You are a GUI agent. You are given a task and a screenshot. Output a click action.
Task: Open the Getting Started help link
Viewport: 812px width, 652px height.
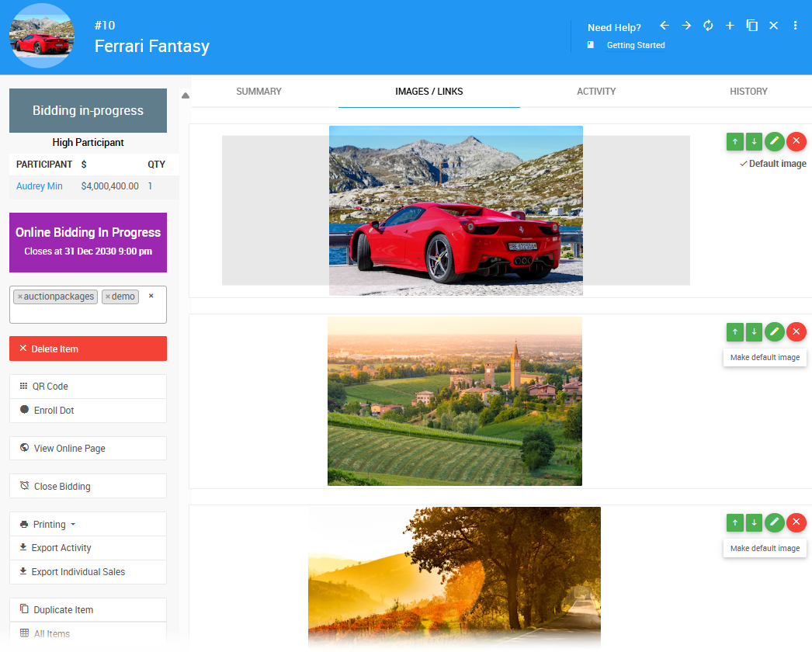636,45
